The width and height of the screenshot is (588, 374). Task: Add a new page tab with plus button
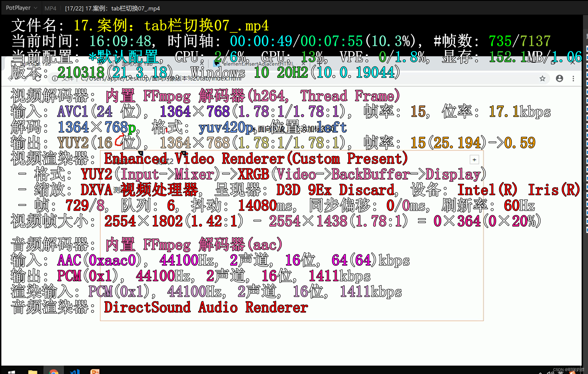point(474,160)
